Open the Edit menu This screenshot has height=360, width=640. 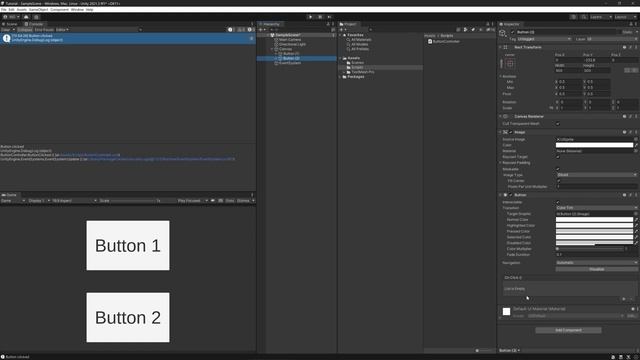click(x=11, y=9)
